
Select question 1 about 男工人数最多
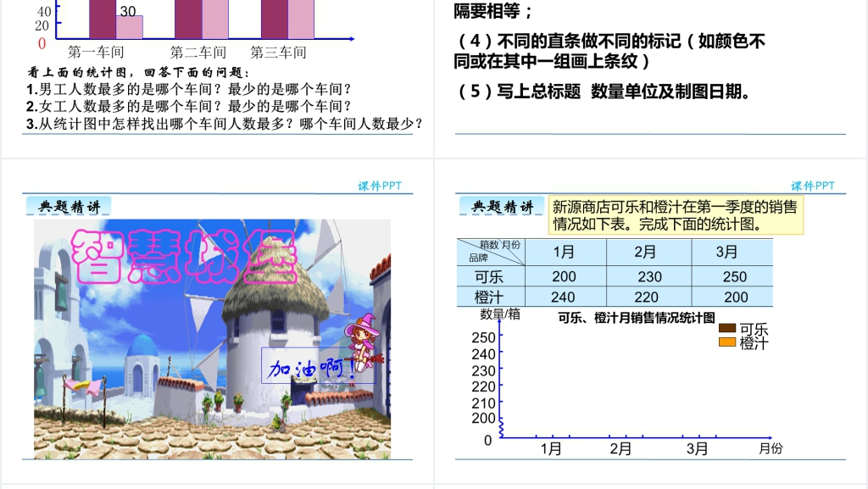click(x=189, y=89)
